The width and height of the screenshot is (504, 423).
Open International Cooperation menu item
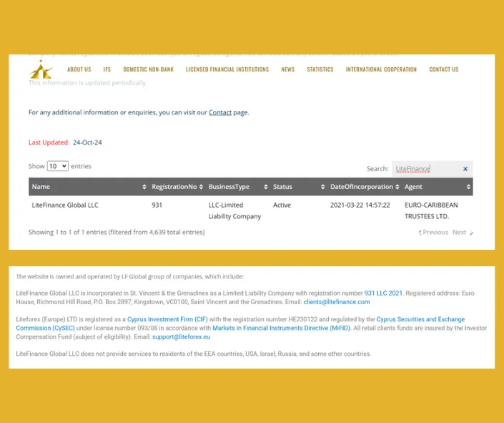381,69
